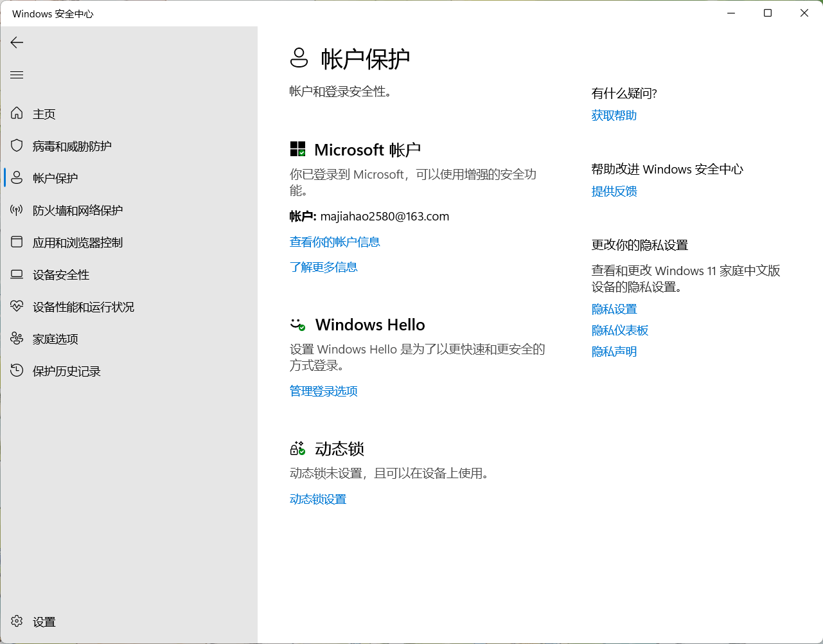
Task: Click the 更改你的隐私设置 heading
Action: [640, 245]
